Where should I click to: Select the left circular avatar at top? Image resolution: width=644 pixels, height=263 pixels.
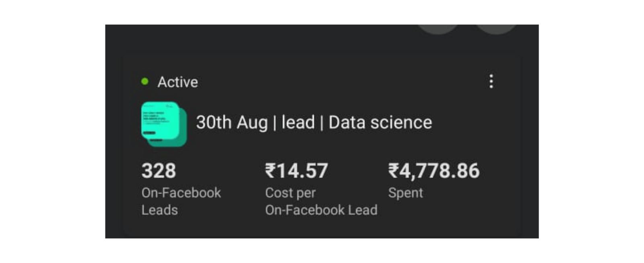[439, 28]
